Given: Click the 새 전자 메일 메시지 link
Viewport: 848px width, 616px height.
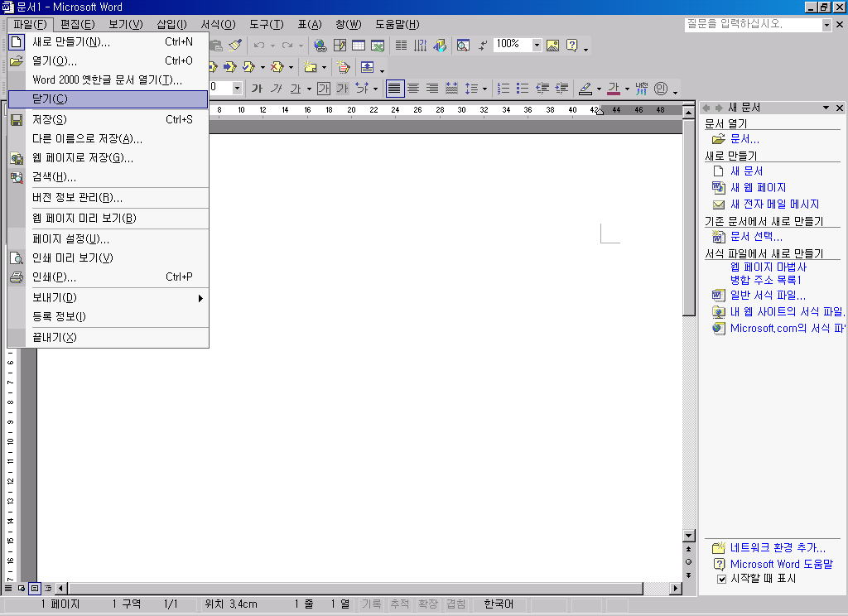Looking at the screenshot, I should click(774, 205).
